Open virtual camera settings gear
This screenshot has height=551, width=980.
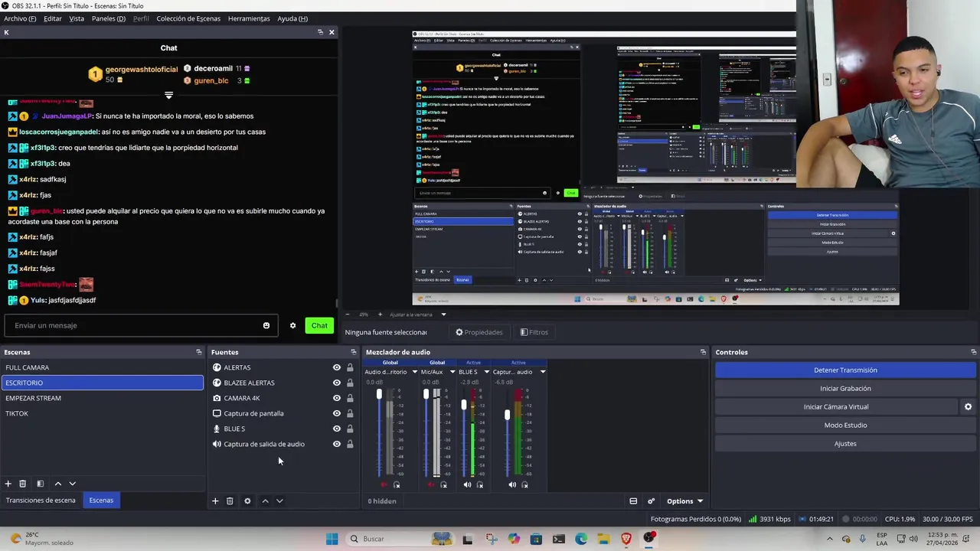click(x=968, y=406)
